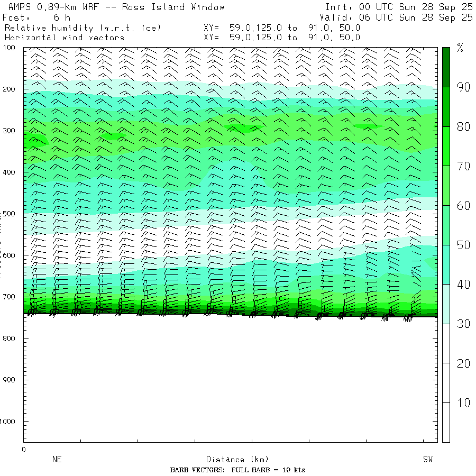The width and height of the screenshot is (476, 476).
Task: Click the first 'XY= 59.0,125.0 to 91.0, 50.0' line
Action: pos(282,28)
